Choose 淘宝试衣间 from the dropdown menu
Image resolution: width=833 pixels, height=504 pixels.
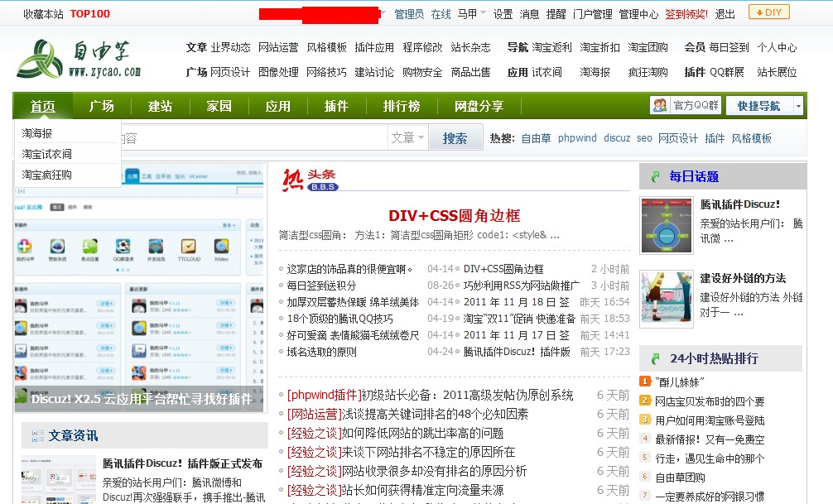(x=46, y=154)
